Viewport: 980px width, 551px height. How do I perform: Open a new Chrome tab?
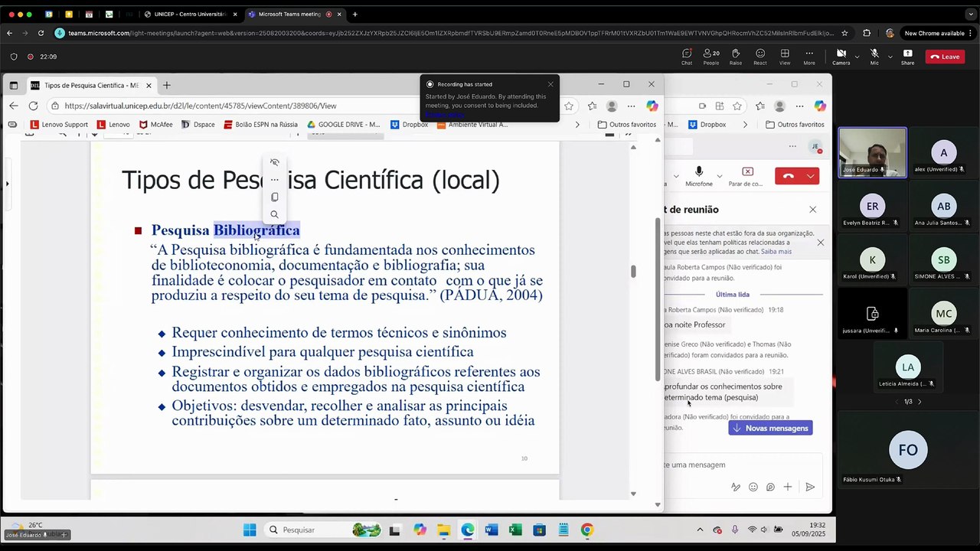point(354,14)
